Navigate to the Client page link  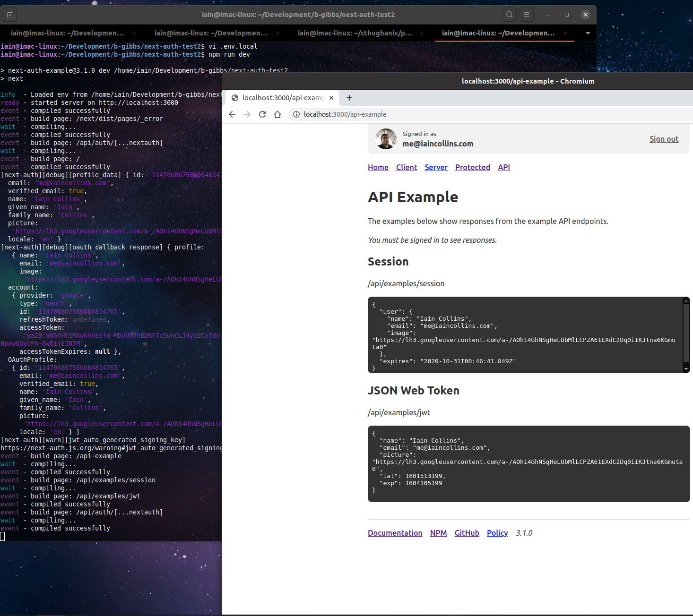(x=407, y=167)
